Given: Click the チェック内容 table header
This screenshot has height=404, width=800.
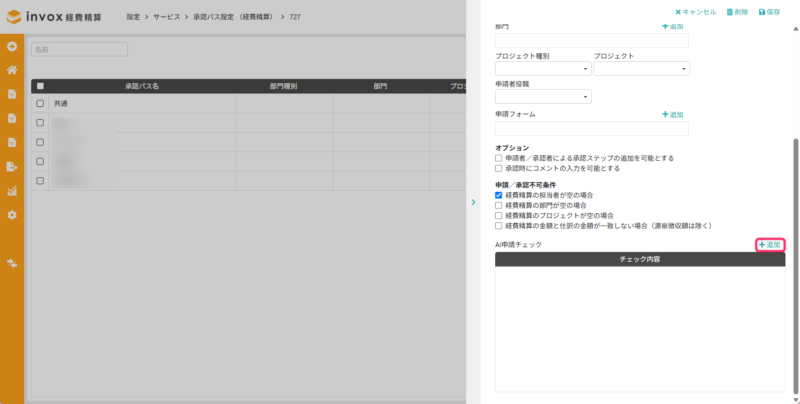Looking at the screenshot, I should click(640, 259).
